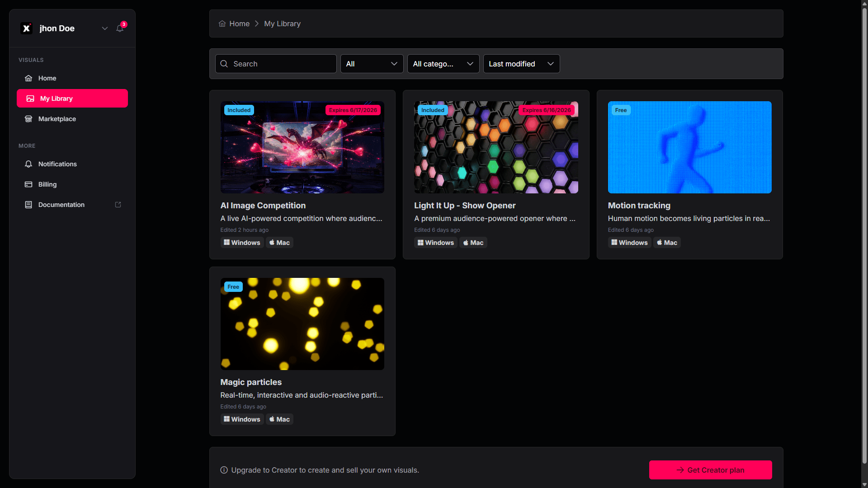Click the Notifications bell icon in sidebar
The image size is (868, 488).
point(28,164)
